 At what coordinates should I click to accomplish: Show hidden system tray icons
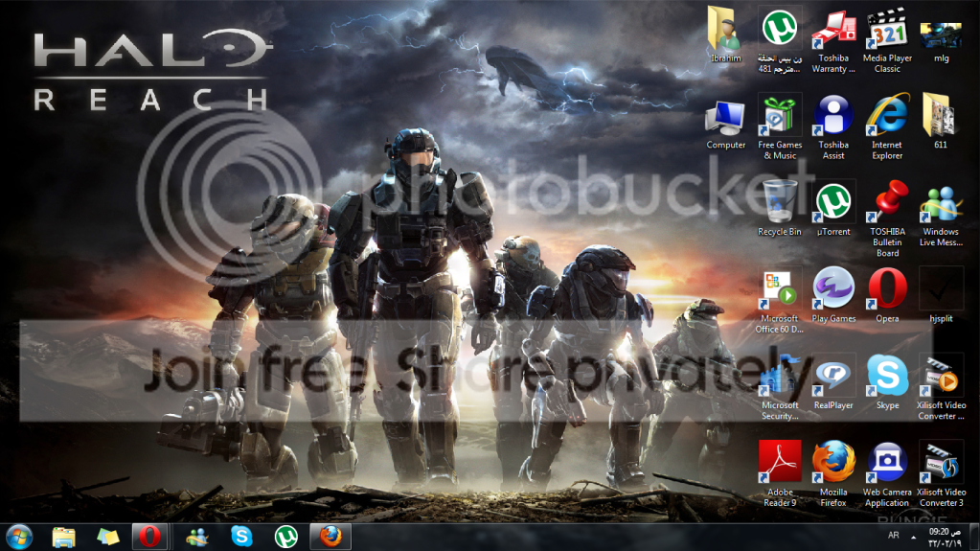point(914,537)
